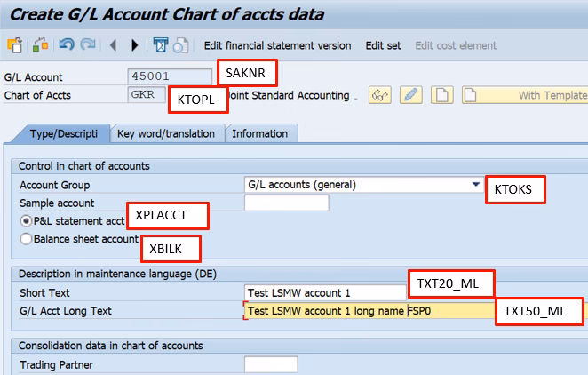Click the 'Description in maintenance language (DE)' heading

click(118, 274)
